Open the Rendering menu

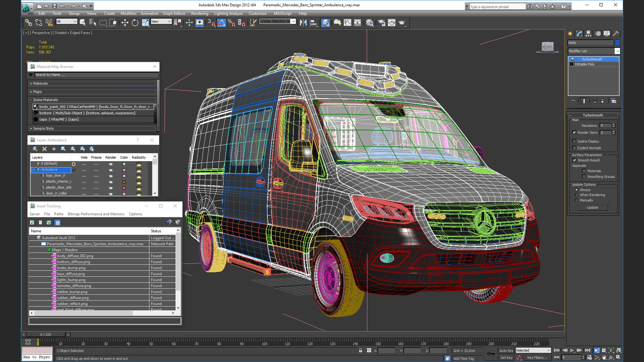pyautogui.click(x=200, y=13)
